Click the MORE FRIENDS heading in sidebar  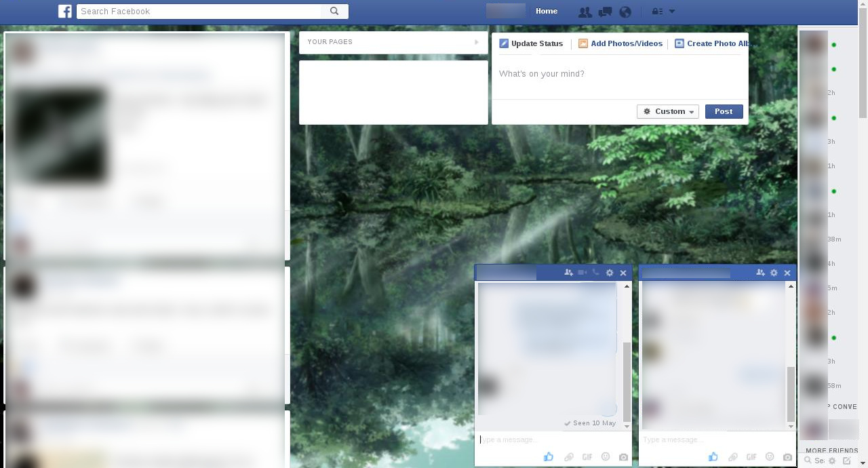[x=832, y=450]
